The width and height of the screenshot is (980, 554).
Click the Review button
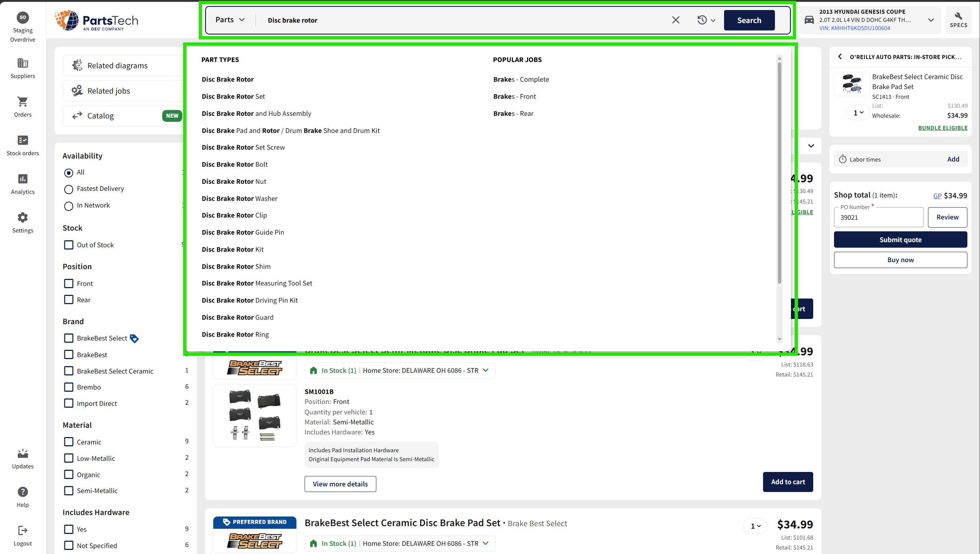tap(947, 217)
